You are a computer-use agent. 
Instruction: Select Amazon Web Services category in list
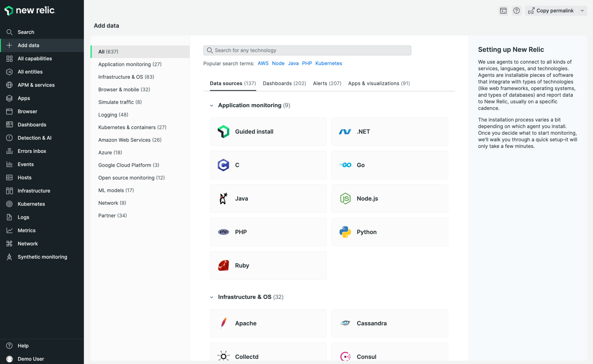tap(130, 140)
